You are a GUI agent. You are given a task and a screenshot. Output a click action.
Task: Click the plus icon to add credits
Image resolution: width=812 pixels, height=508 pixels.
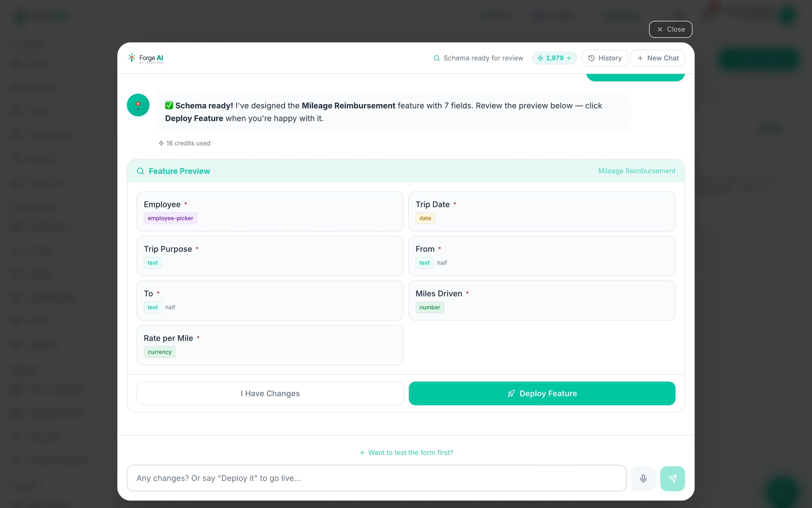(569, 58)
